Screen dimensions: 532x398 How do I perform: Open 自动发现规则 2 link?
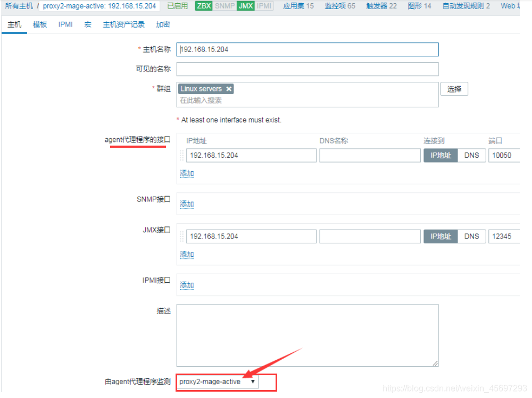pyautogui.click(x=466, y=6)
